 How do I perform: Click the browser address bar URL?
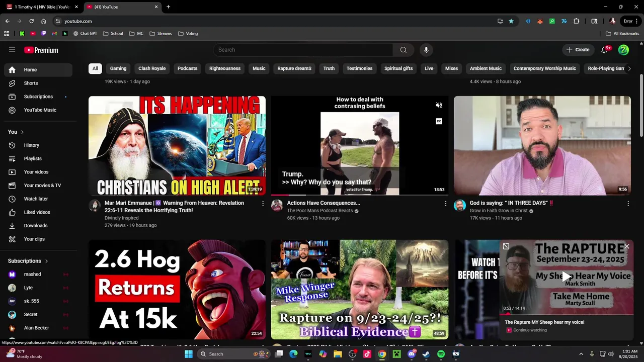point(78,21)
